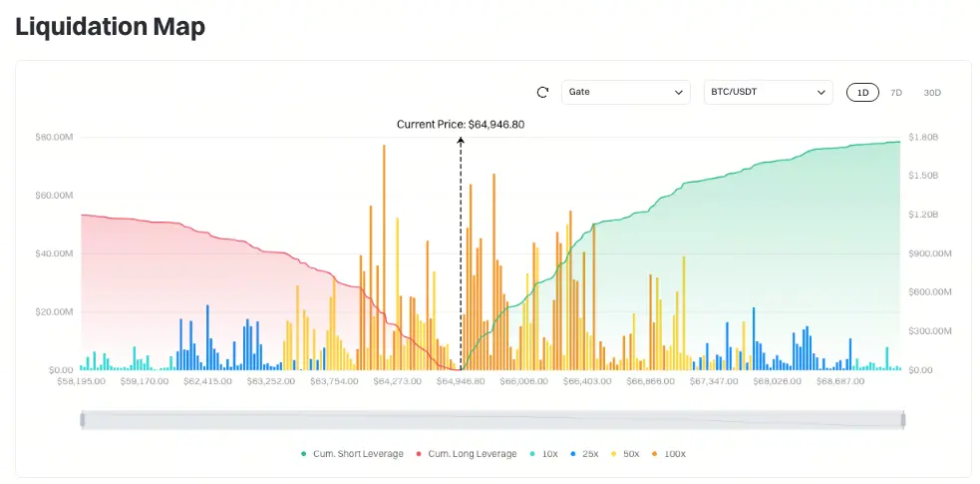Image resolution: width=980 pixels, height=484 pixels.
Task: Open the BTC/USDT pair dropdown
Action: click(x=768, y=93)
